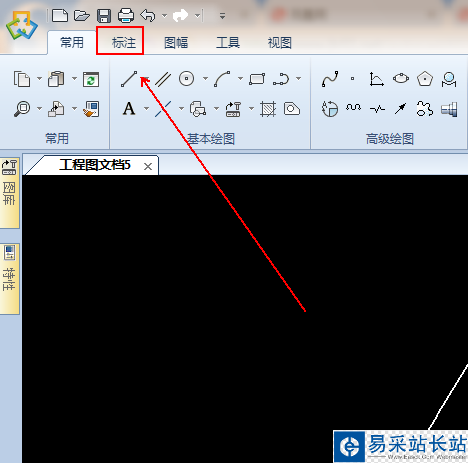This screenshot has height=463, width=468.
Task: Select the Arrow drawing tool
Action: [401, 108]
